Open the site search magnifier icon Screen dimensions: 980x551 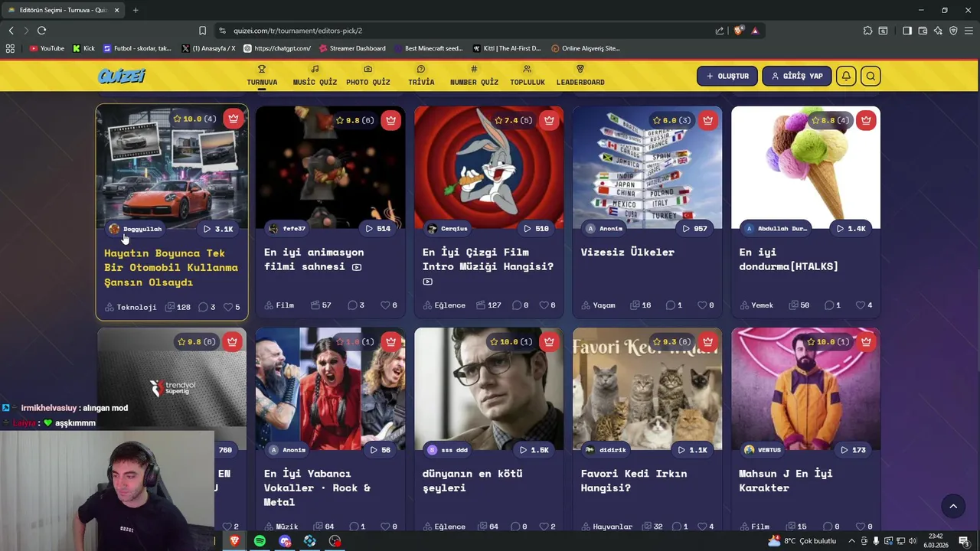click(x=871, y=76)
